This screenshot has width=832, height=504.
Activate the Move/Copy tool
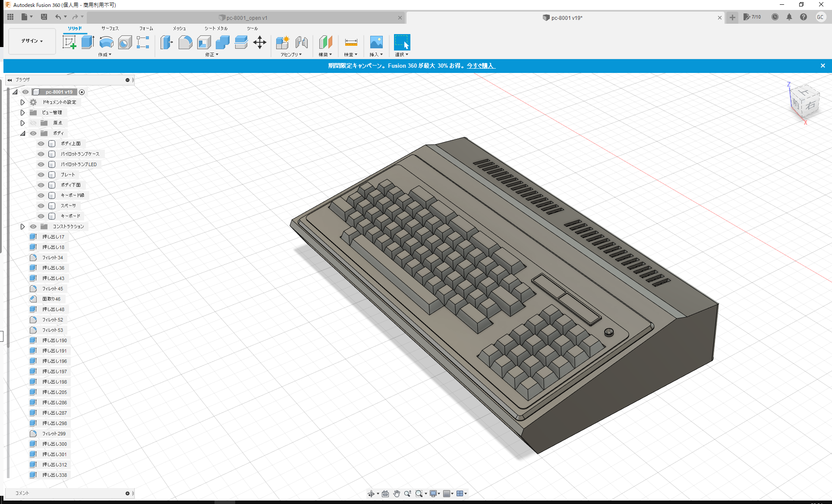tap(260, 43)
